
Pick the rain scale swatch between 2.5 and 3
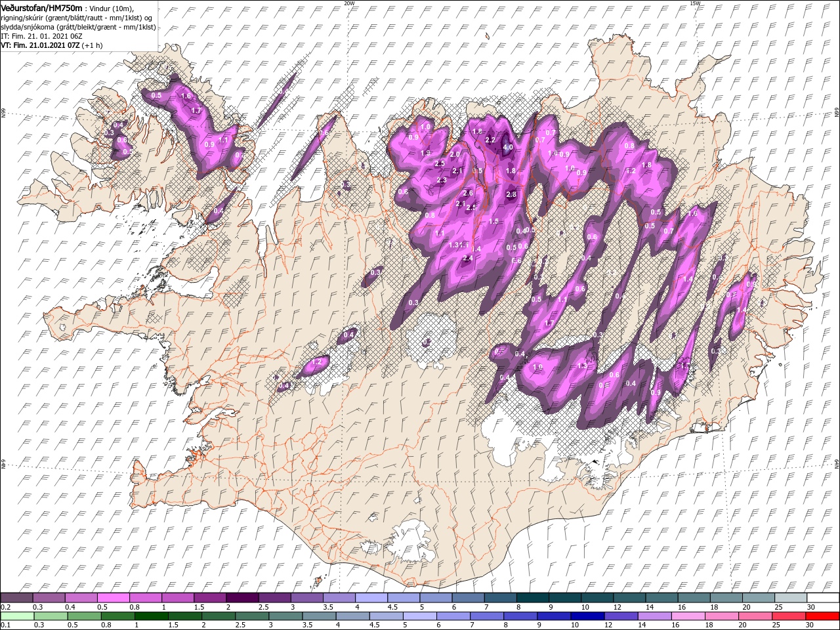(252, 616)
